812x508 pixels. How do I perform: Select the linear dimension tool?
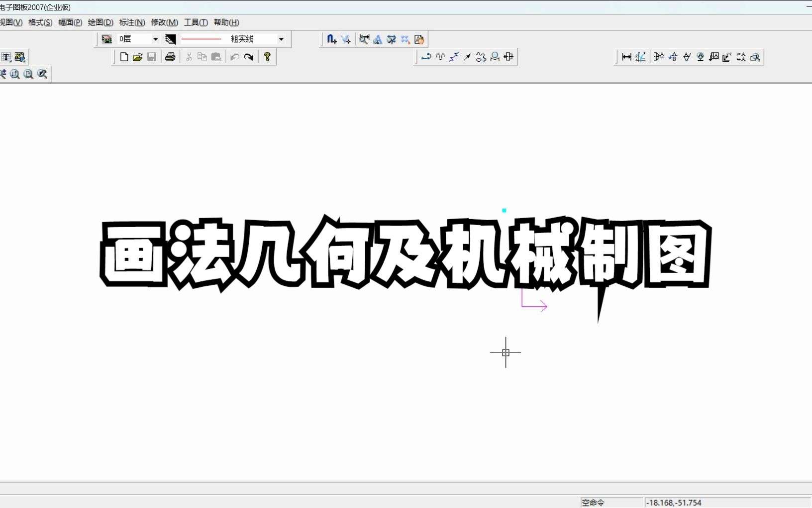(x=626, y=57)
